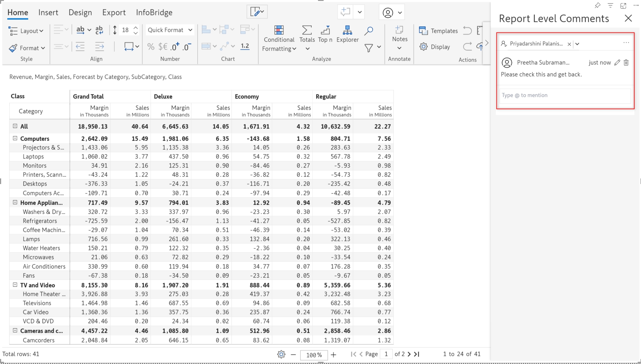Image resolution: width=641 pixels, height=364 pixels.
Task: Click the settings gear in footer
Action: 281,354
